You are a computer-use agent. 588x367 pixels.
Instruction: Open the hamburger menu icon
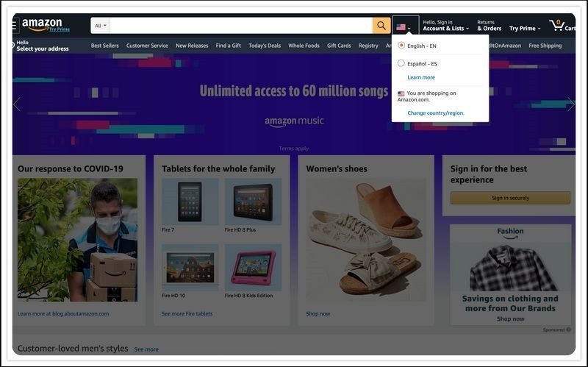click(14, 26)
